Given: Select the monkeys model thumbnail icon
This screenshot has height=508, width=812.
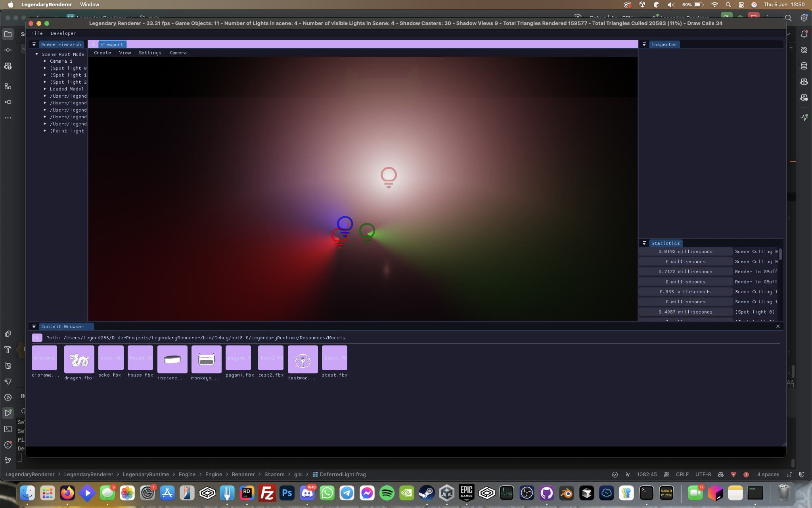Looking at the screenshot, I should pos(206,359).
